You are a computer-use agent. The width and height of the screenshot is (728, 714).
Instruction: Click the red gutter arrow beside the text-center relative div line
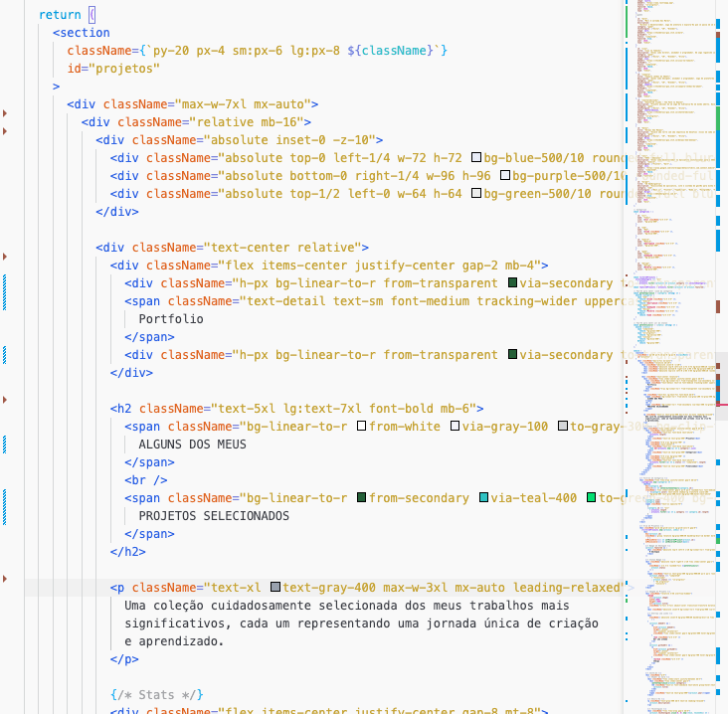tap(5, 257)
